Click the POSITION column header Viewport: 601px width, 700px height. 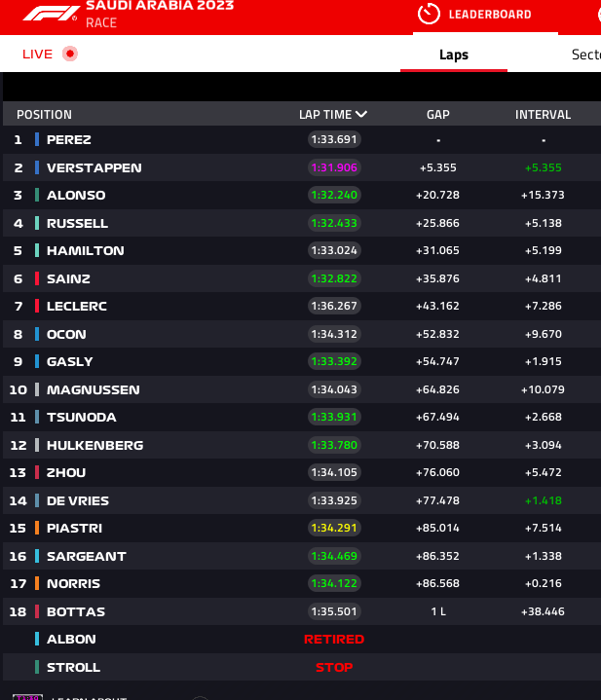tap(44, 115)
